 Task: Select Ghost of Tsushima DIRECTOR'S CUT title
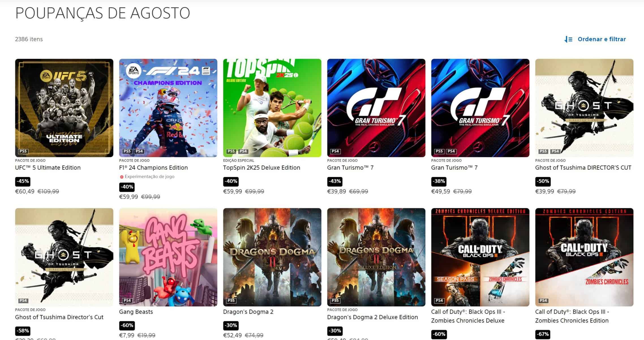pyautogui.click(x=583, y=168)
